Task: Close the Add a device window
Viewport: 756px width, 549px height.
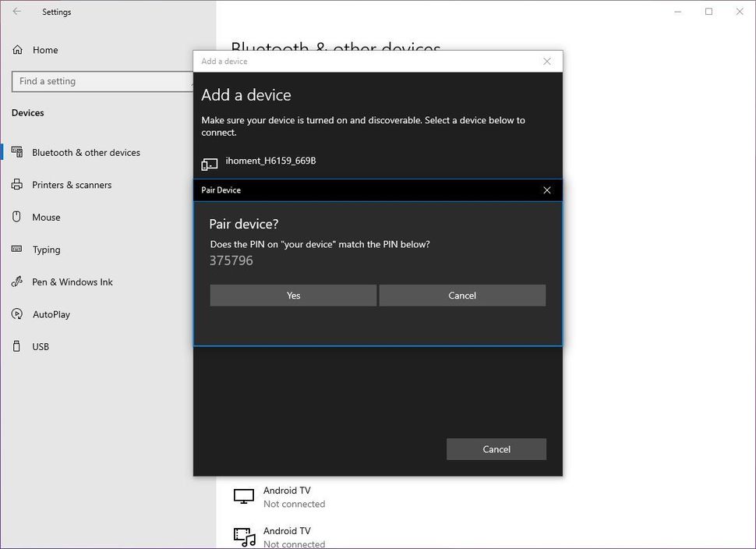Action: tap(546, 62)
